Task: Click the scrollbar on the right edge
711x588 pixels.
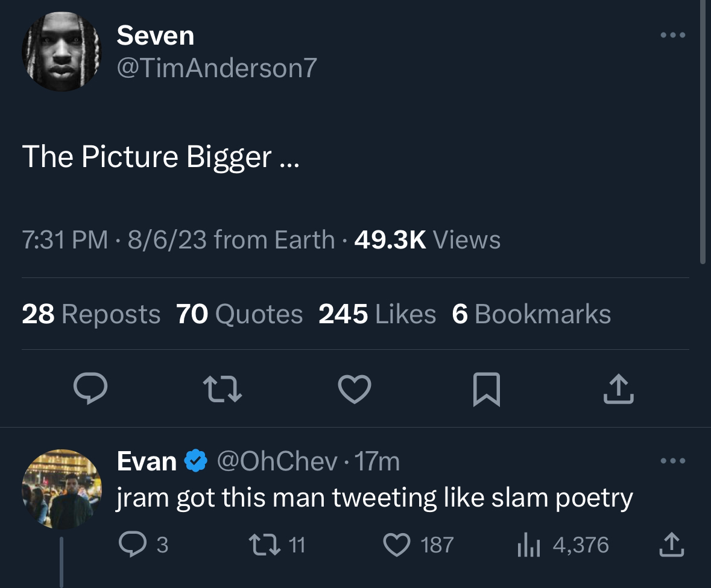Action: point(702,133)
